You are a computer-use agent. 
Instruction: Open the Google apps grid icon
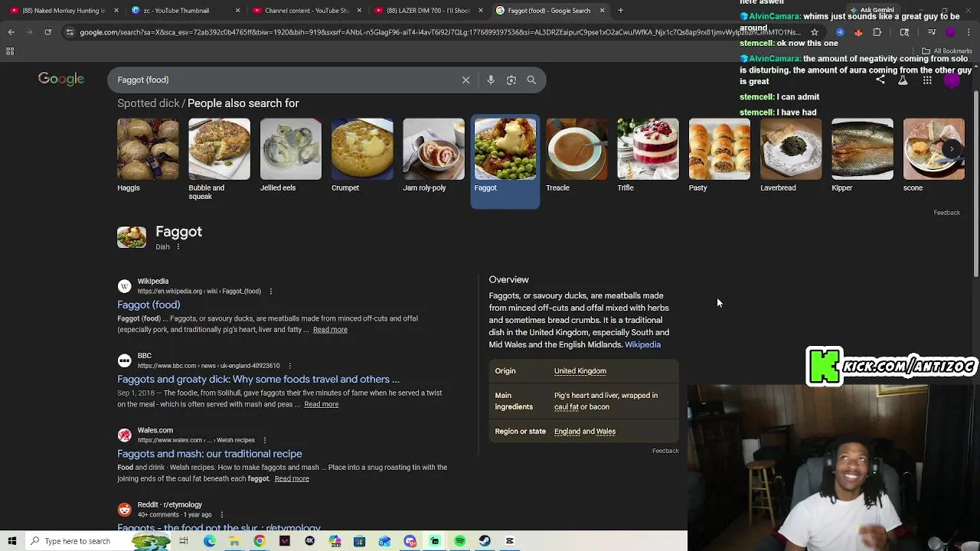coord(927,80)
